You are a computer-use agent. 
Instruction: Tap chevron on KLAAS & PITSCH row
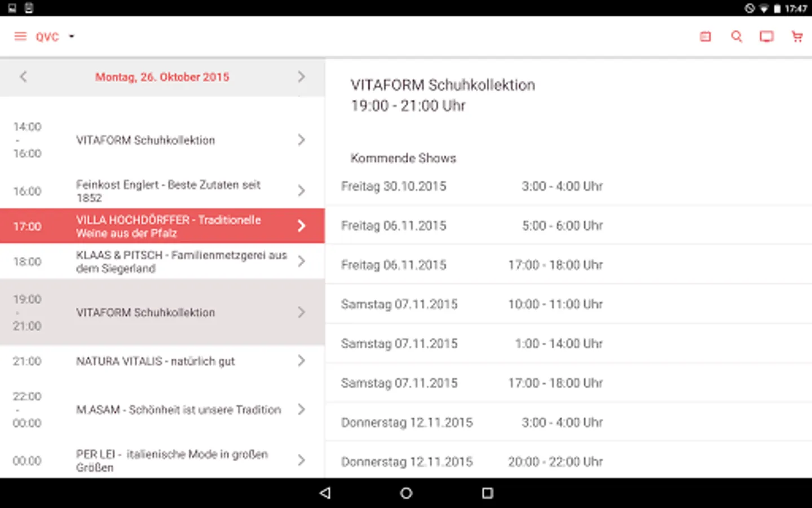[x=301, y=261]
